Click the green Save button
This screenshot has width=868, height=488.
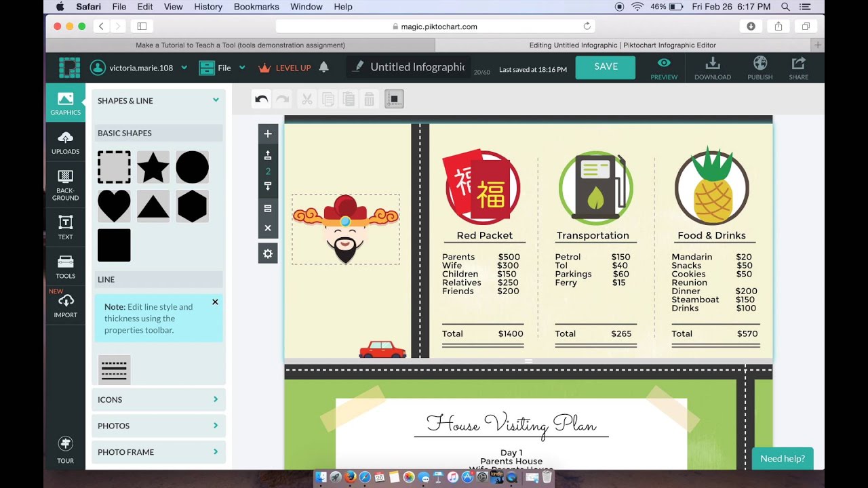[x=606, y=67]
